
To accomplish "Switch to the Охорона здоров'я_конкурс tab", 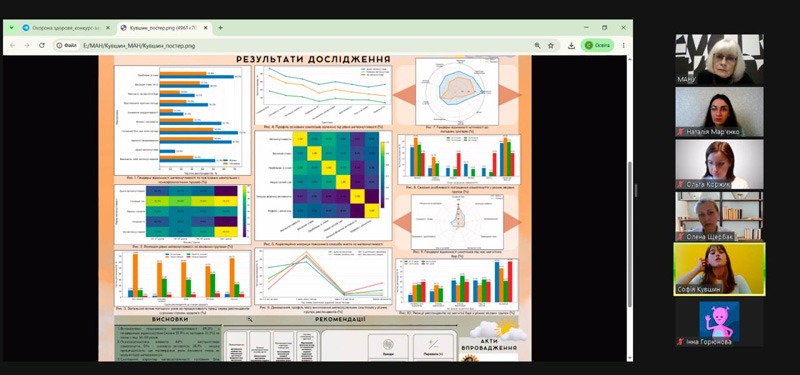I will [65, 28].
